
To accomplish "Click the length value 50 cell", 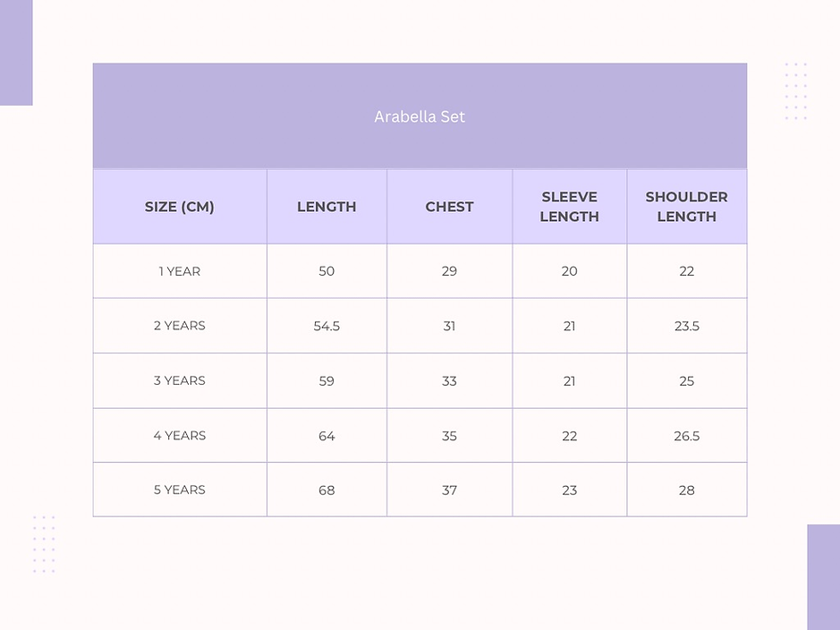I will tap(327, 271).
